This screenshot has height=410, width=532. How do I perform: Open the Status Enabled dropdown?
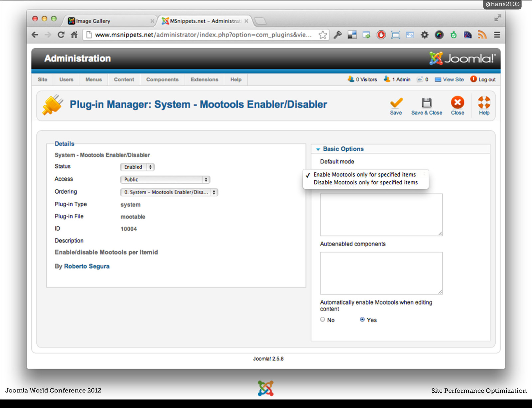137,167
